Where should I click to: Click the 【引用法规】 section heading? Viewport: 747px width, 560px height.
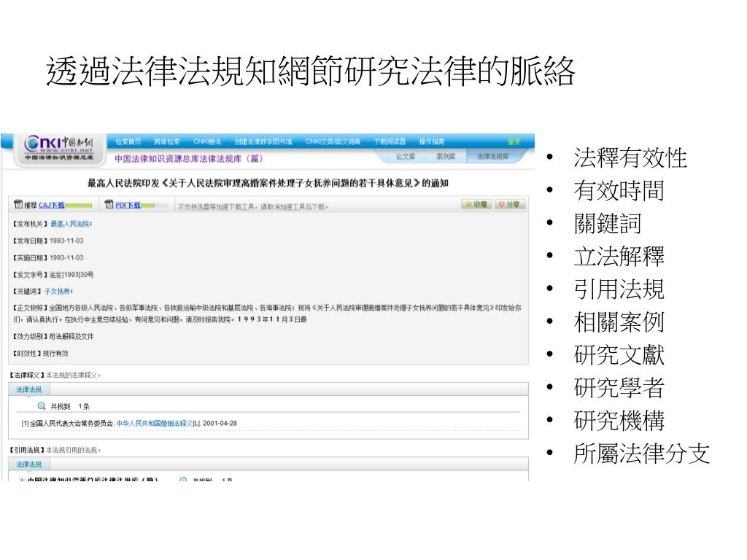point(27,450)
